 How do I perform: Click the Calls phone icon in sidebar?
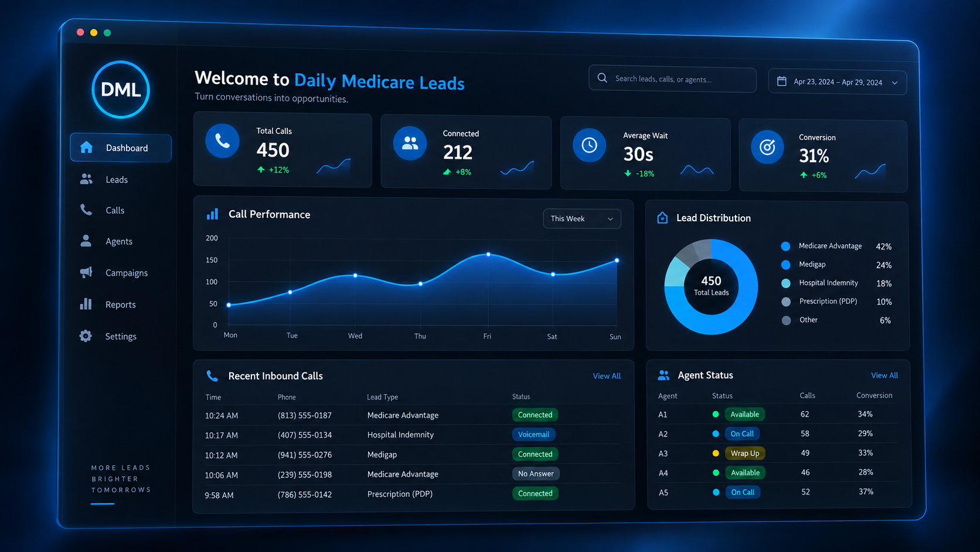tap(86, 210)
